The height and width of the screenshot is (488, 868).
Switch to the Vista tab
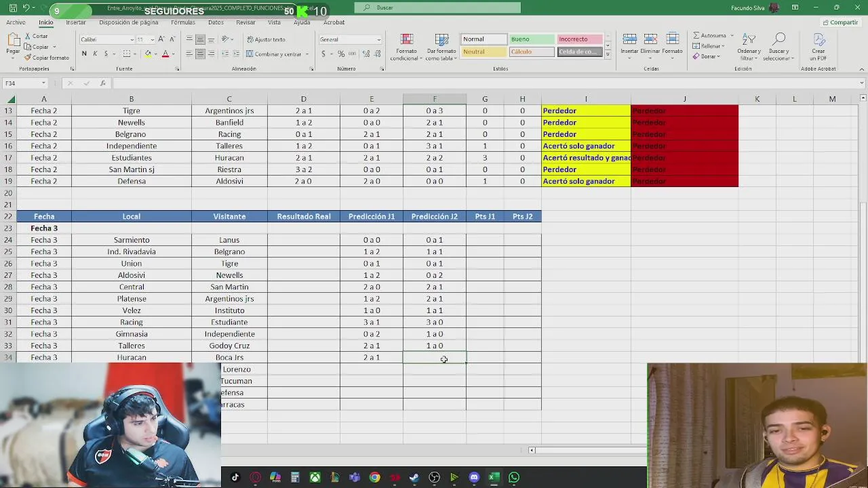(274, 22)
